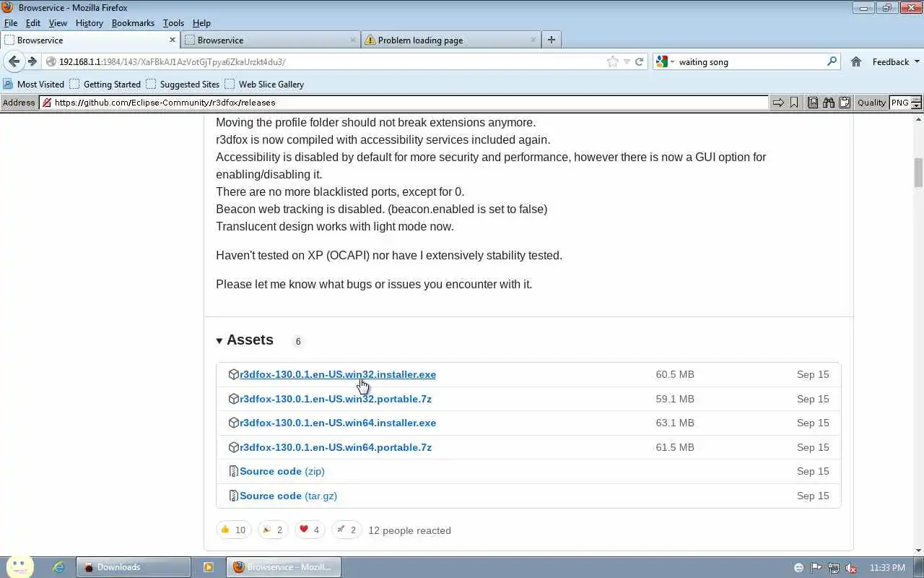This screenshot has width=924, height=578.
Task: Switch to the Problem loading page tab
Action: (450, 40)
